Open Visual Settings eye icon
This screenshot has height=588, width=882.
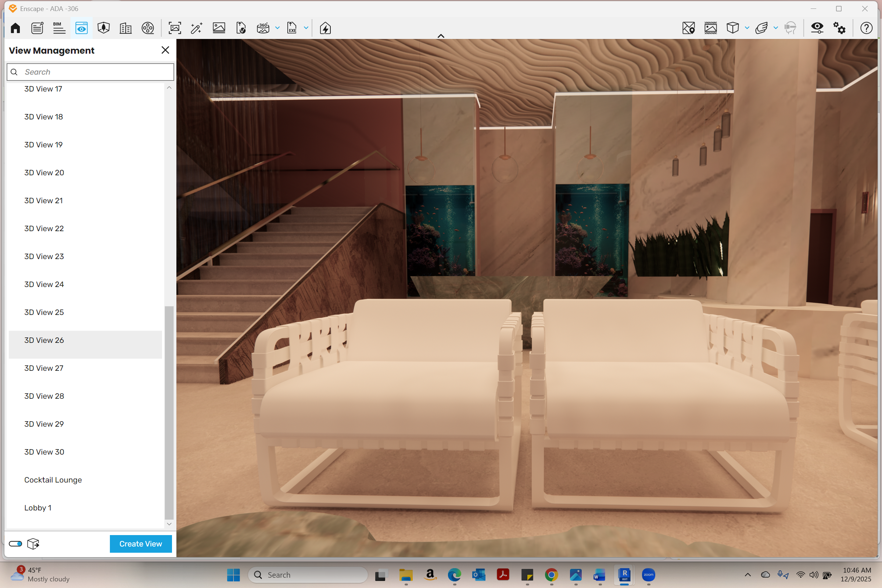tap(817, 28)
